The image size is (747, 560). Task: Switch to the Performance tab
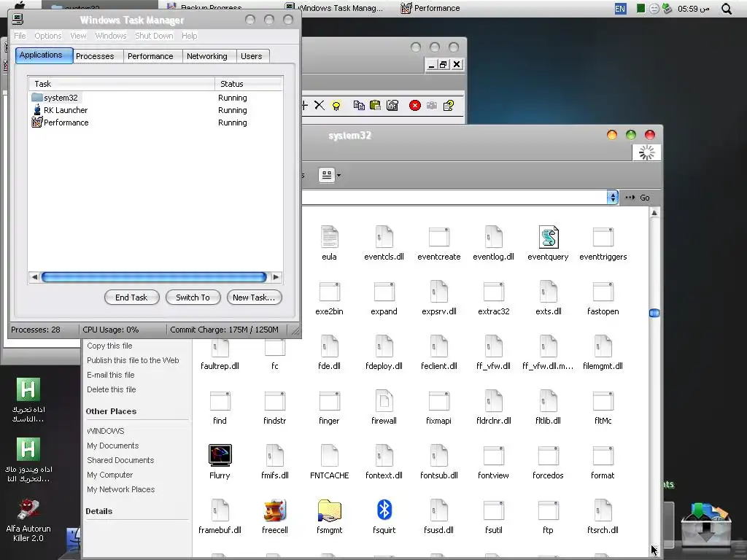150,56
